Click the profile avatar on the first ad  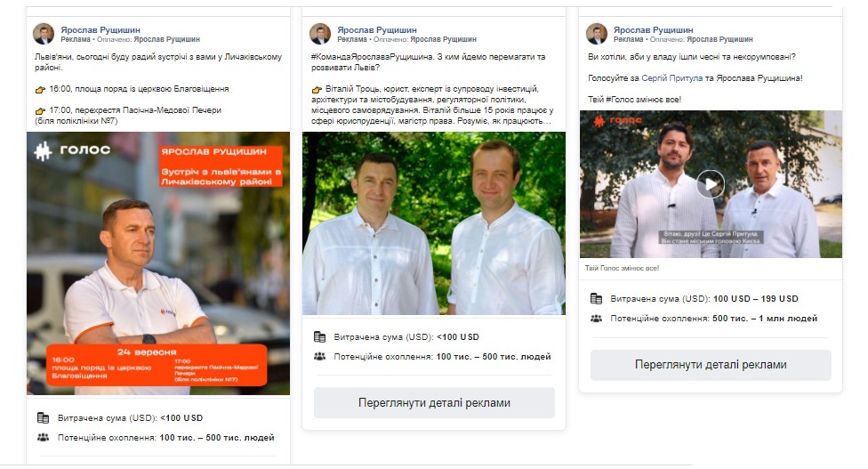coord(44,34)
